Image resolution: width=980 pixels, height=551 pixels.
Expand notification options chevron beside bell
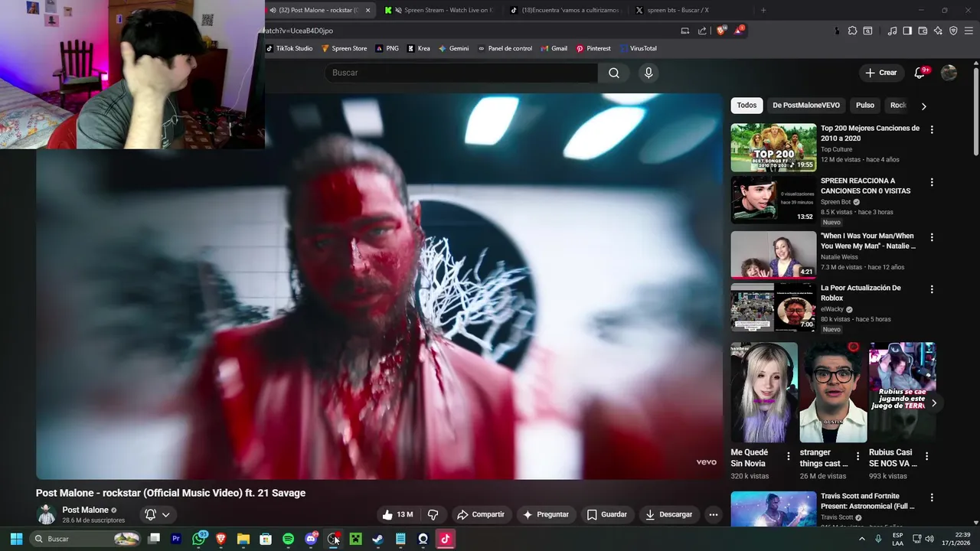point(165,514)
